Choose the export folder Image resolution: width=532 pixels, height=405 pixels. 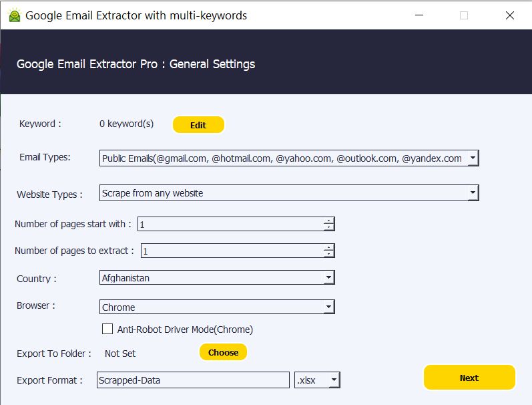coord(223,352)
